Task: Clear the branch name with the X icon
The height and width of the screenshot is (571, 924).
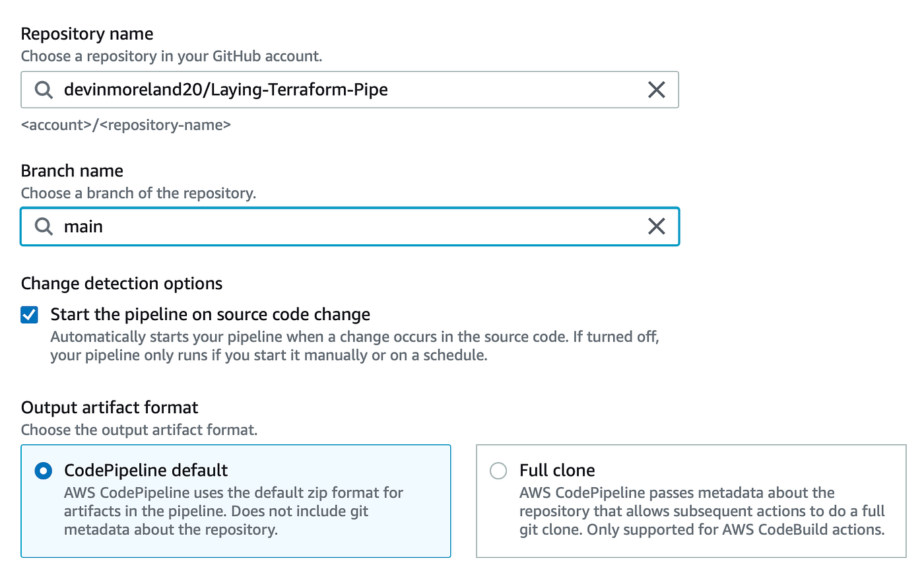Action: coord(657,226)
